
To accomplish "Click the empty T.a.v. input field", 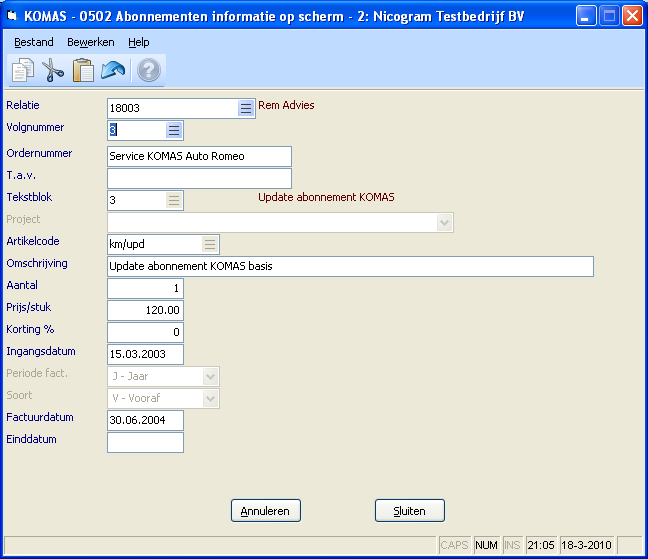I will [199, 178].
